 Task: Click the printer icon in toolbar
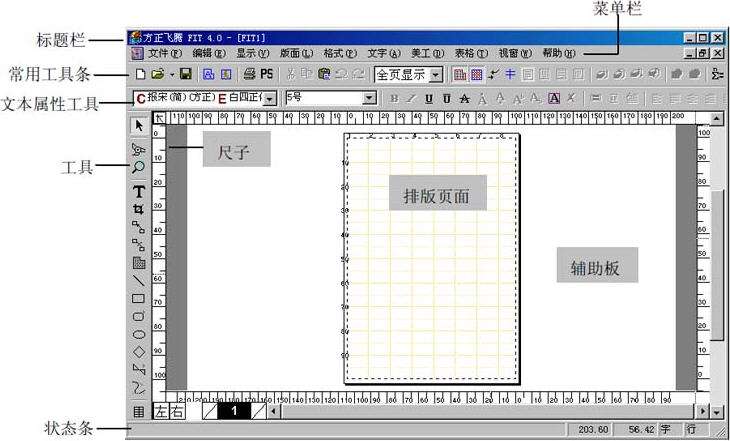tap(250, 74)
